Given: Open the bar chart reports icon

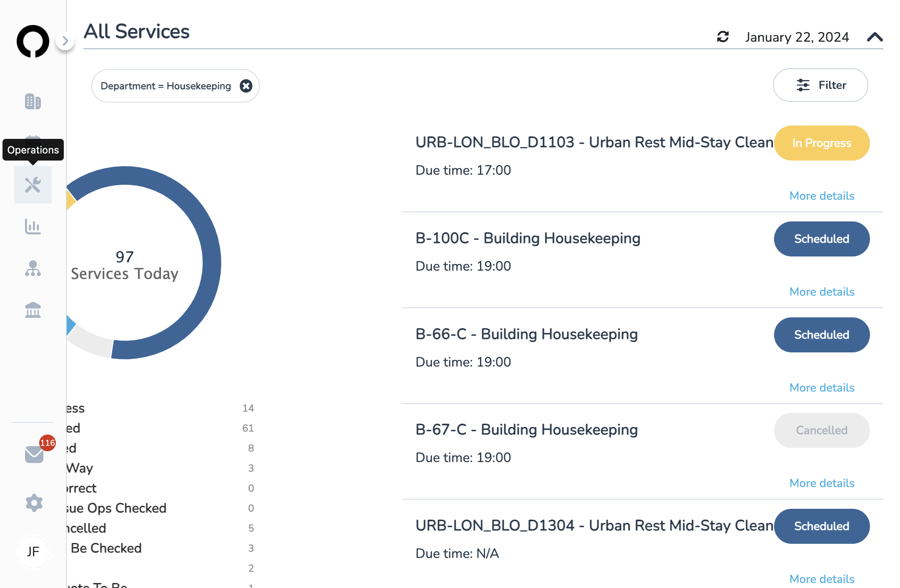Looking at the screenshot, I should 33,226.
